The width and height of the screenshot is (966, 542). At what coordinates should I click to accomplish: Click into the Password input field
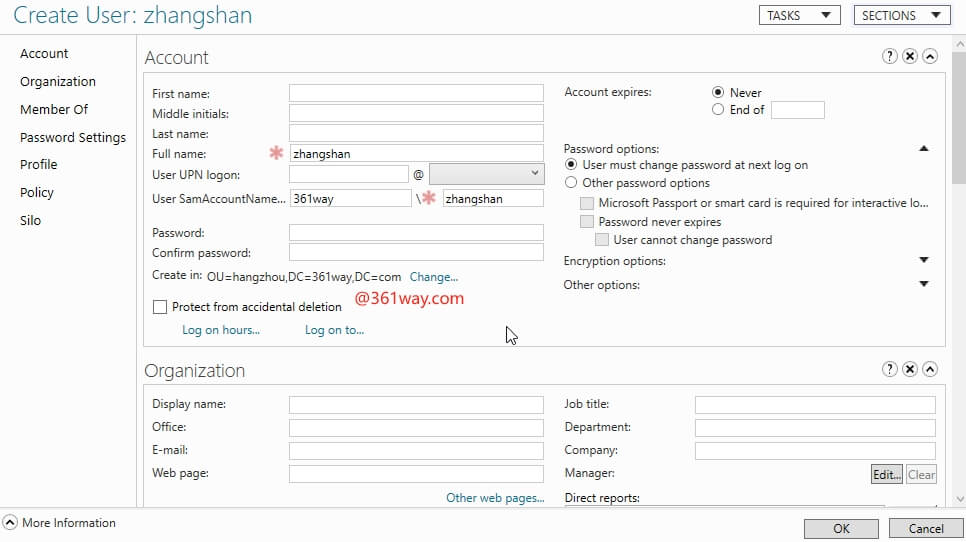point(416,232)
